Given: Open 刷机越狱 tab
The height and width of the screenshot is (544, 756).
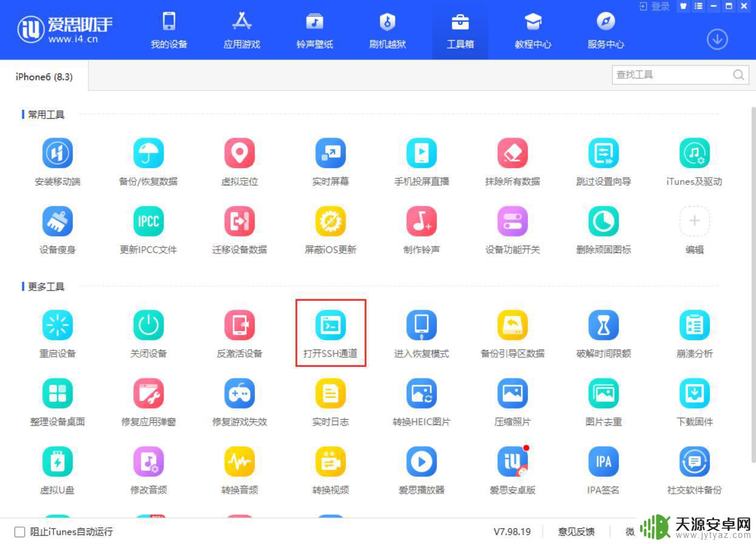Looking at the screenshot, I should (x=388, y=30).
